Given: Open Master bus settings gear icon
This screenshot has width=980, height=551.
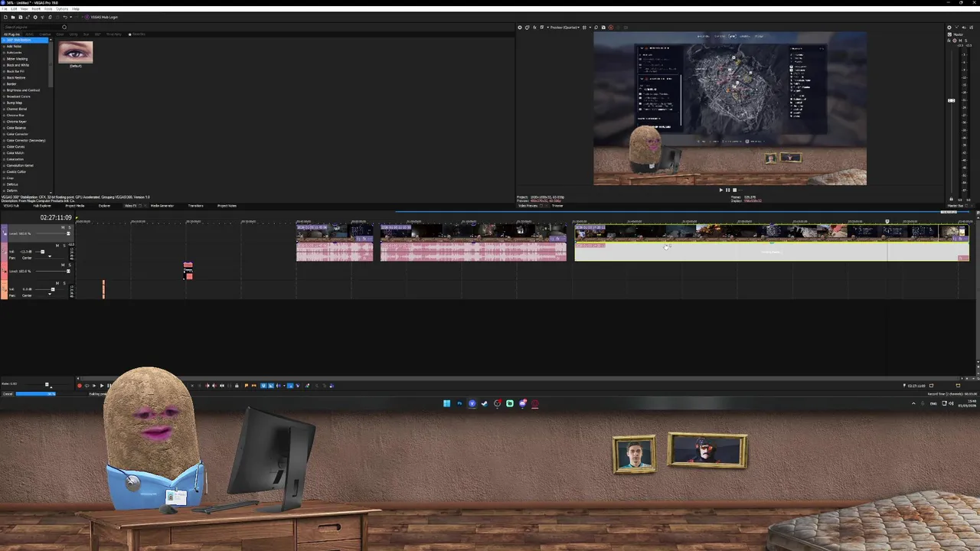Looking at the screenshot, I should point(949,28).
